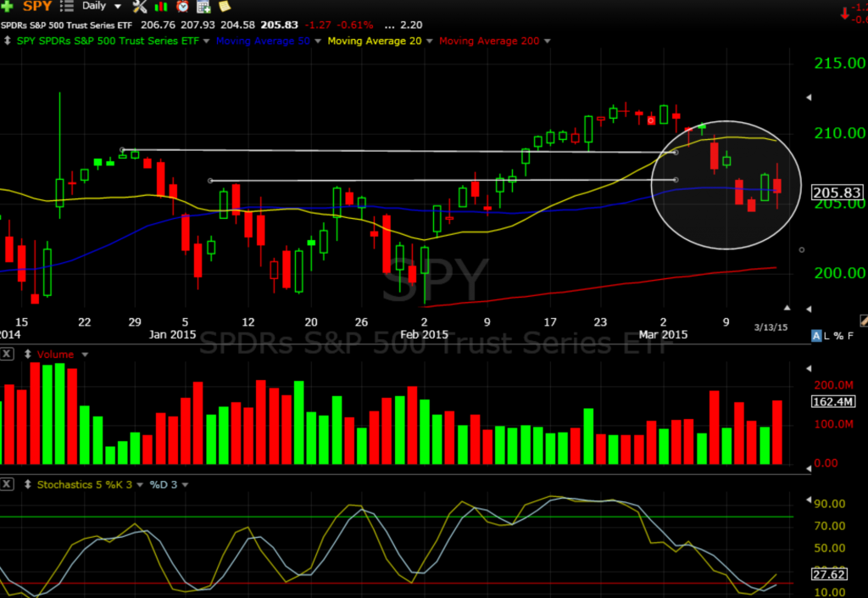The height and width of the screenshot is (598, 868).
Task: Click the 200.0M volume scale label
Action: coord(834,385)
